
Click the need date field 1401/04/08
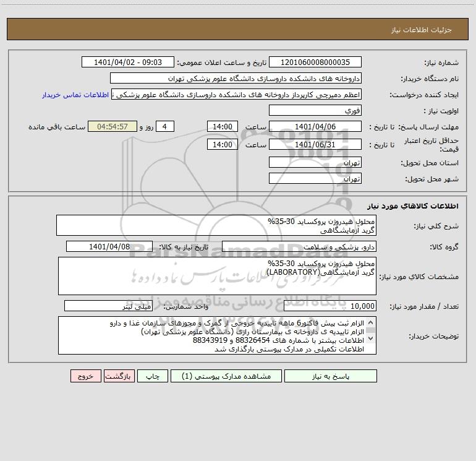(x=109, y=246)
